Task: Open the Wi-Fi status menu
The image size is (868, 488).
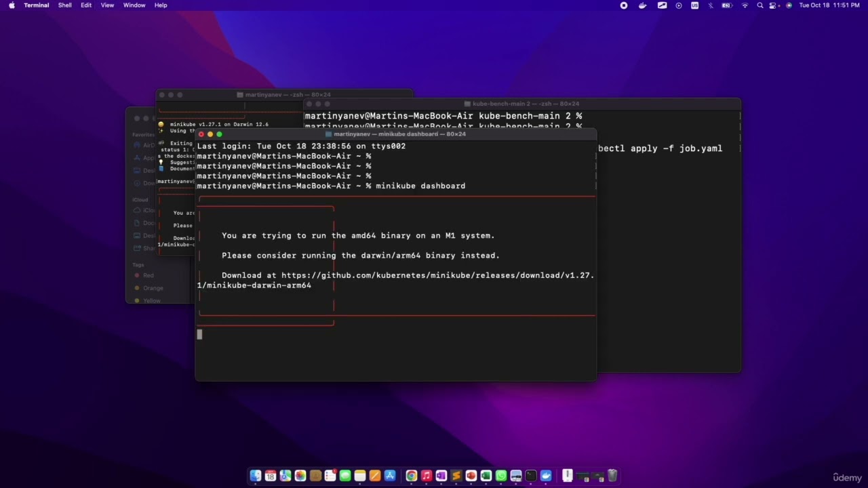Action: 745,5
